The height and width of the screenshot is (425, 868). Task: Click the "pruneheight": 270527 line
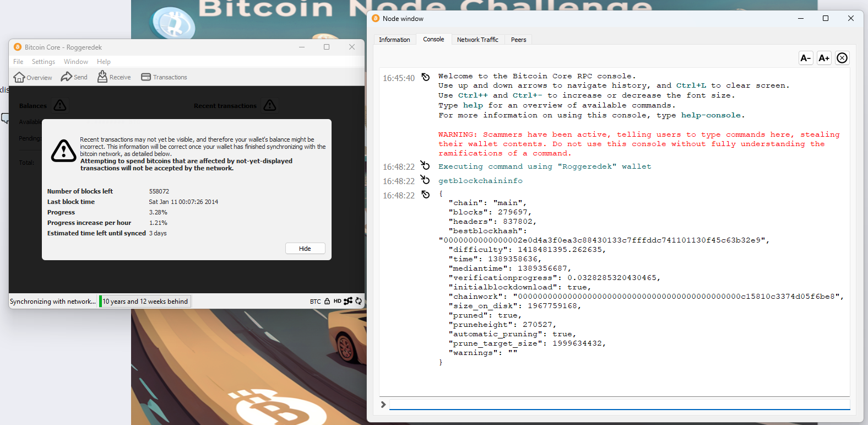pos(502,325)
